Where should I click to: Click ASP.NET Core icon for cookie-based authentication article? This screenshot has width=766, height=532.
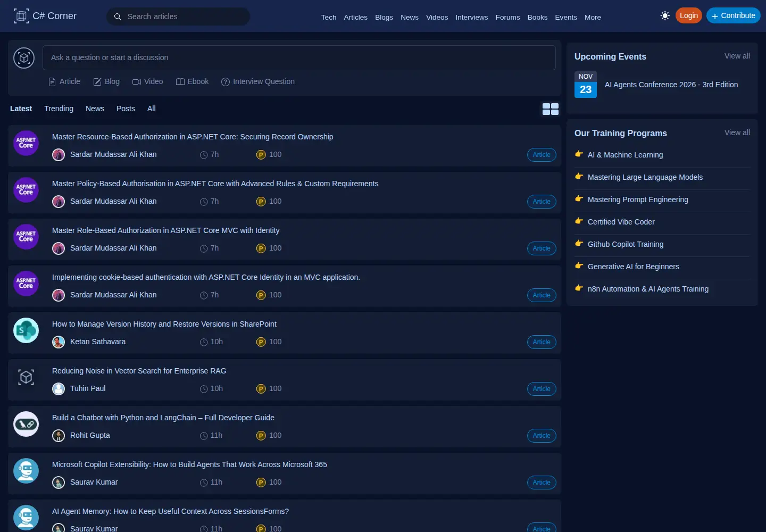26,284
